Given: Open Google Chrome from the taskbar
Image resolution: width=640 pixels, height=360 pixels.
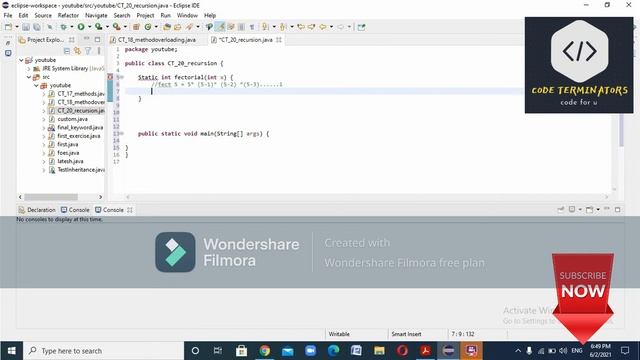Looking at the screenshot, I should 264,351.
